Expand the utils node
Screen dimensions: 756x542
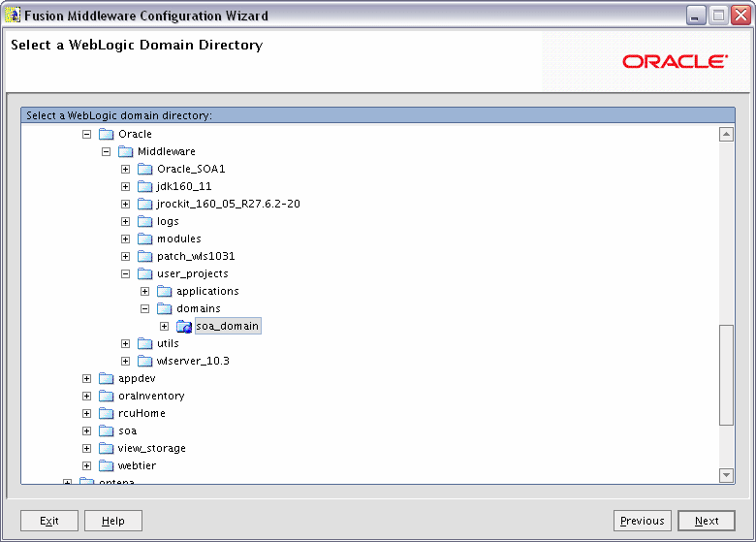[125, 344]
